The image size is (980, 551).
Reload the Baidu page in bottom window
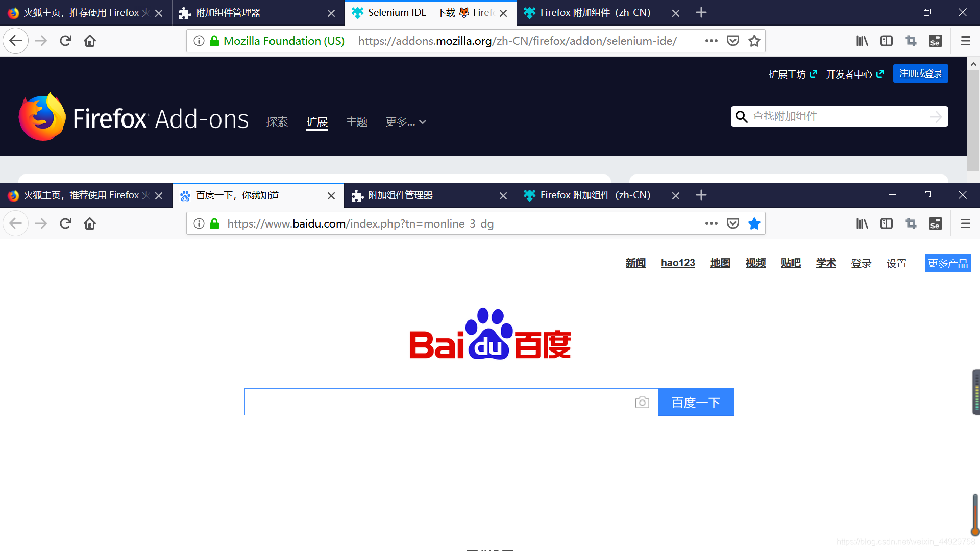coord(65,223)
